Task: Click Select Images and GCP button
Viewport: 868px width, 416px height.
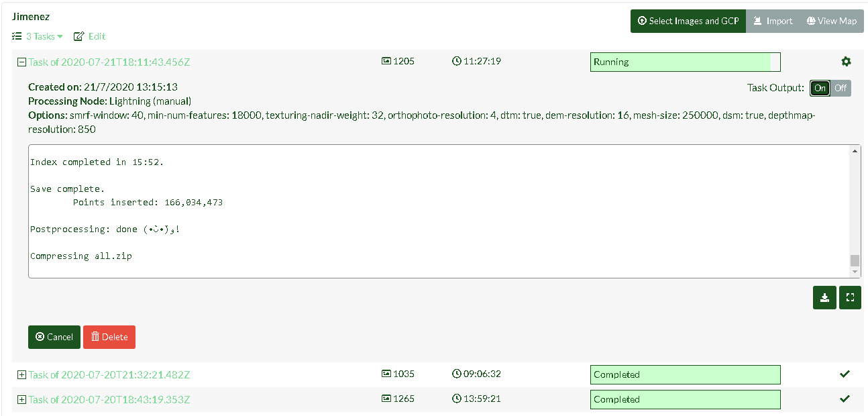Action: pyautogui.click(x=688, y=21)
